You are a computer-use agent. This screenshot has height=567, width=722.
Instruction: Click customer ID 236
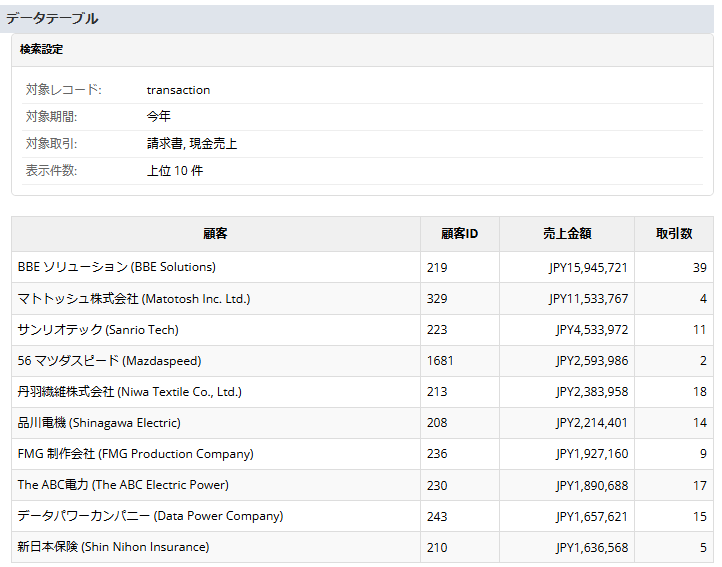pos(437,454)
